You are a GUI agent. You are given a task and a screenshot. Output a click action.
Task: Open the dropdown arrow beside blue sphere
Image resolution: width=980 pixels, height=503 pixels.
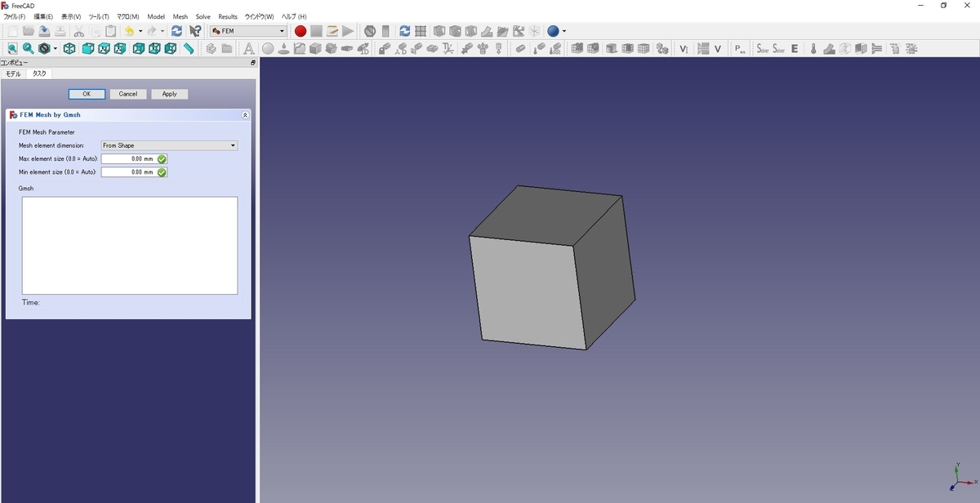pos(563,31)
